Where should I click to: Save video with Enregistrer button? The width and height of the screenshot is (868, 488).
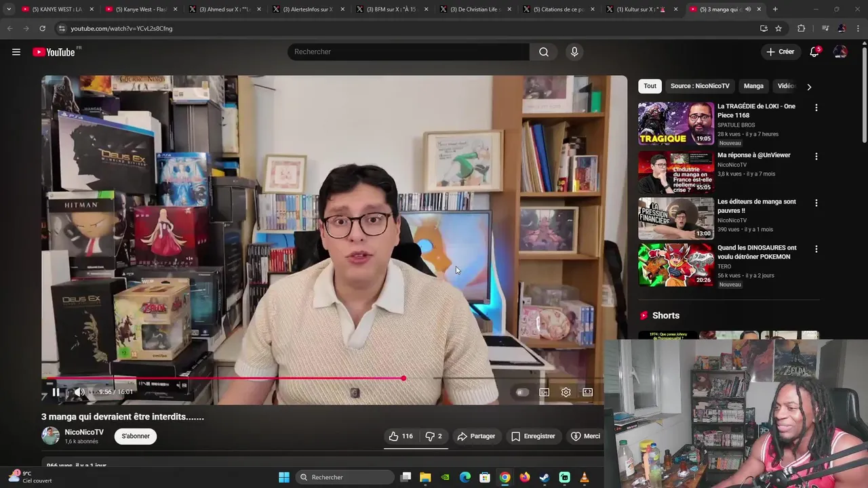(533, 436)
